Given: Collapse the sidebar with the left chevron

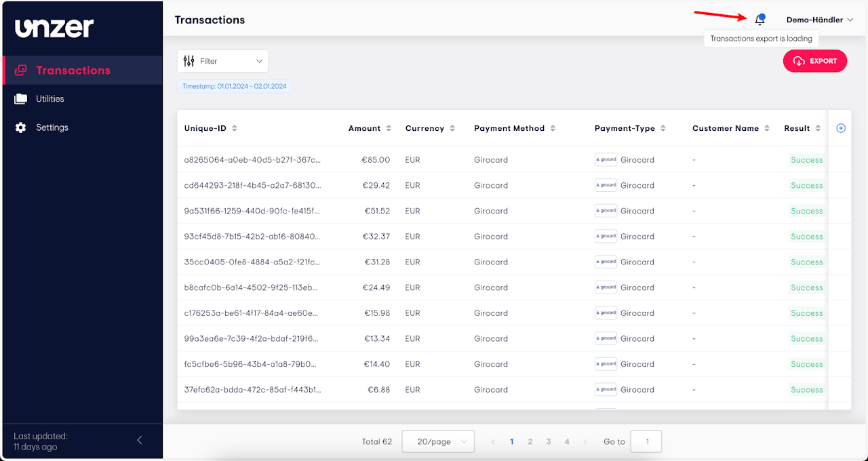Looking at the screenshot, I should (140, 441).
